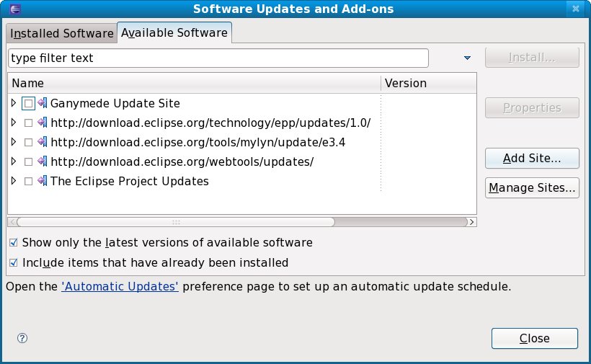Click the horizontal scrollbar under the software list
Viewport: 591px width, 364px height.
click(173, 222)
